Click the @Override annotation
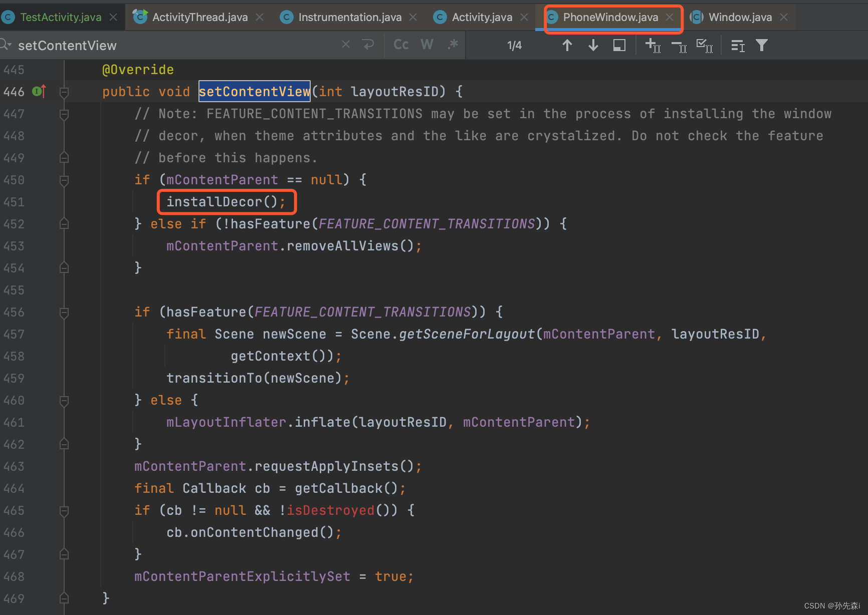This screenshot has height=615, width=868. (138, 70)
